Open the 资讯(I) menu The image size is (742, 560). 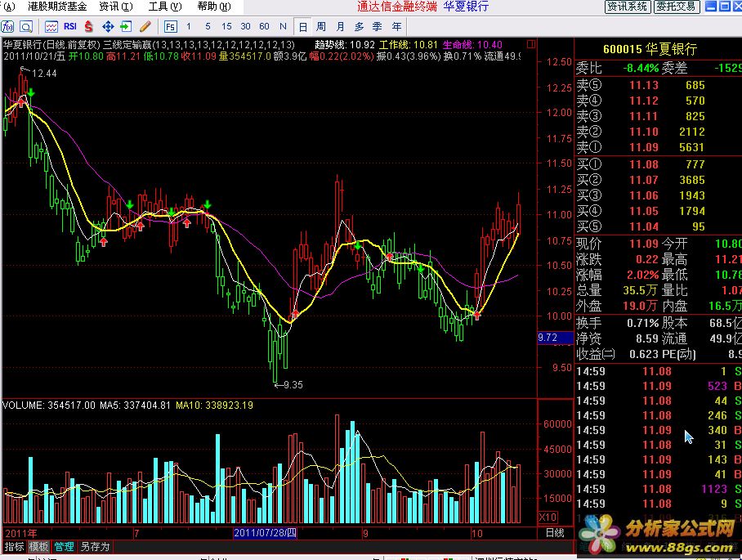click(116, 7)
